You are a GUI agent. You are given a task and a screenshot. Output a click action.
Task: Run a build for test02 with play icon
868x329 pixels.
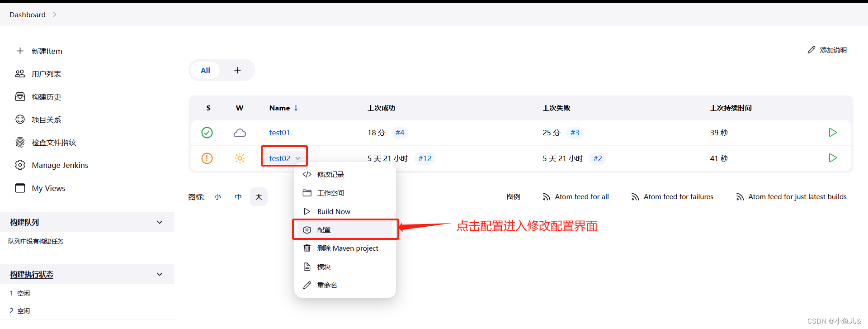[x=833, y=158]
